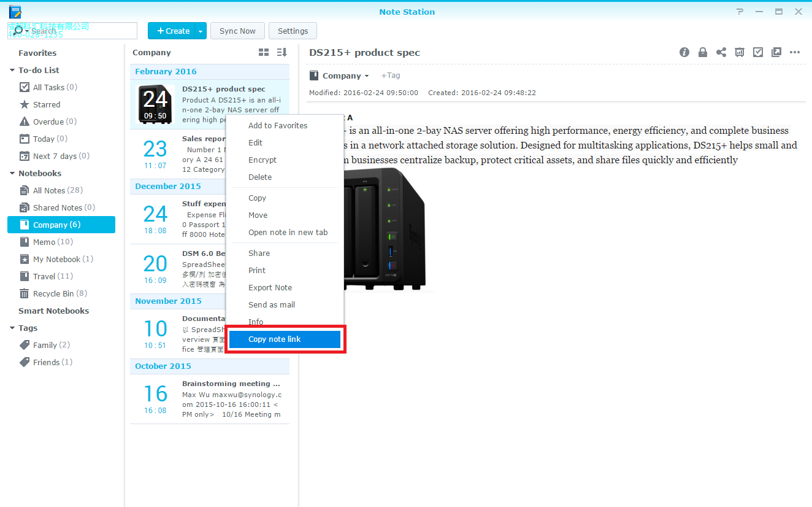812x507 pixels.
Task: Open Shared Notes in the sidebar
Action: click(x=61, y=207)
